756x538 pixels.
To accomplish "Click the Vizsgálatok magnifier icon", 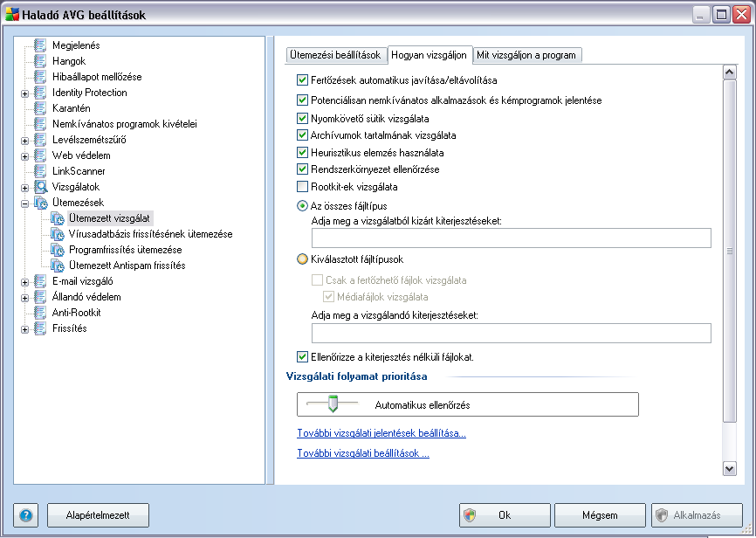I will pos(41,187).
